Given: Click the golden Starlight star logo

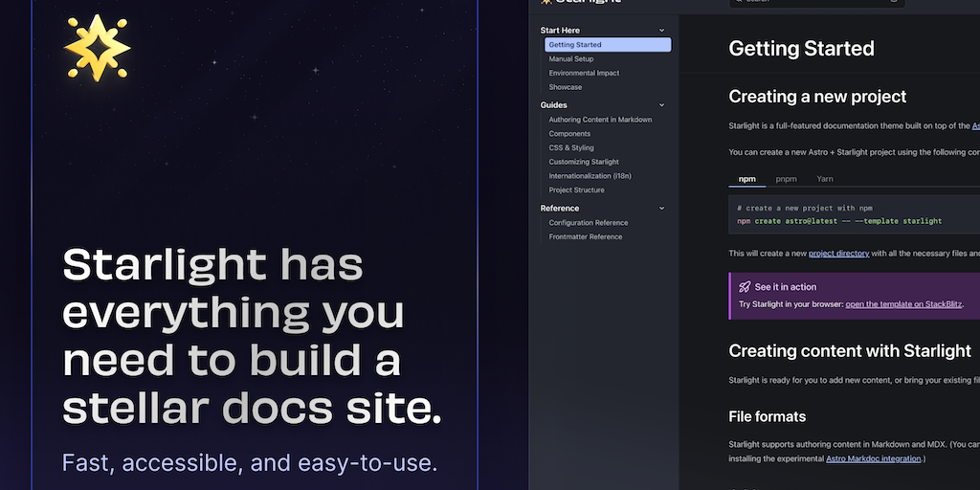Looking at the screenshot, I should [98, 48].
